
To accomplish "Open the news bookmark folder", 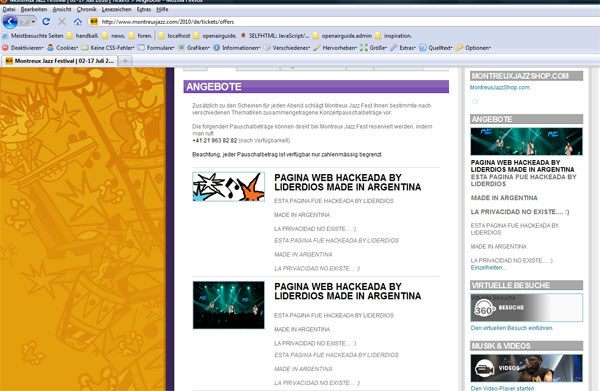I will (x=114, y=36).
